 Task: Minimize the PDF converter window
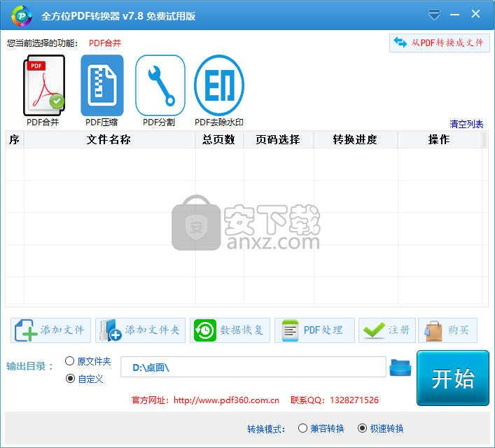point(454,15)
